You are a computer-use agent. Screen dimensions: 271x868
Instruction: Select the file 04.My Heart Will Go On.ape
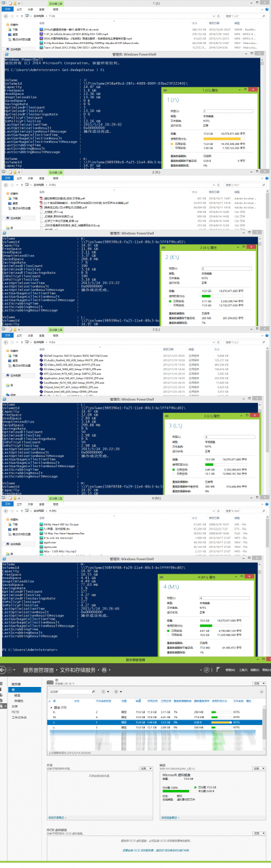click(60, 524)
